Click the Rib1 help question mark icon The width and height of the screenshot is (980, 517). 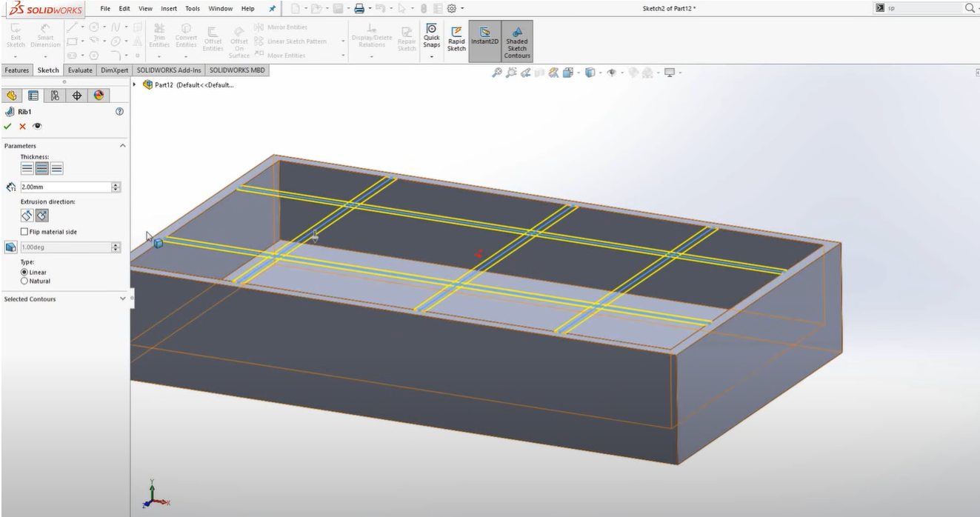(x=119, y=111)
